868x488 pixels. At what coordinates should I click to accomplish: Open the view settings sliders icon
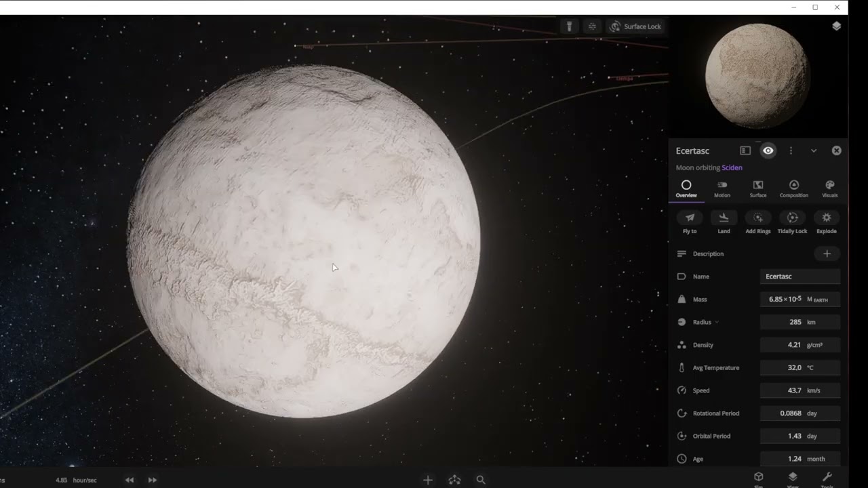click(x=592, y=26)
